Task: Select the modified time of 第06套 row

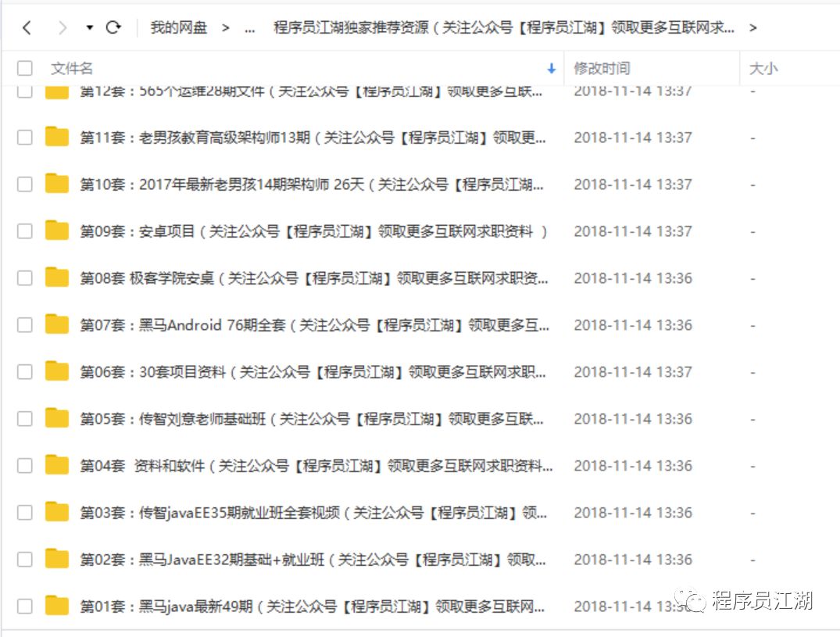Action: pyautogui.click(x=633, y=372)
